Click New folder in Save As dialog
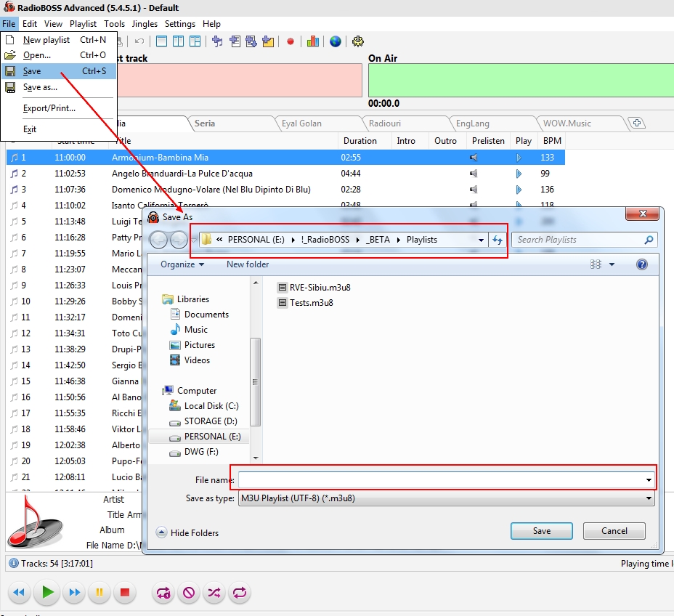Image resolution: width=674 pixels, height=616 pixels. click(248, 264)
